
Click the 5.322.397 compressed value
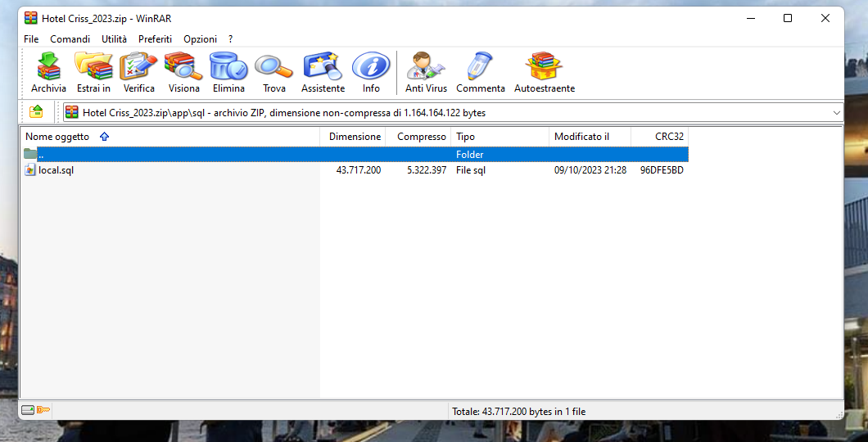[427, 170]
